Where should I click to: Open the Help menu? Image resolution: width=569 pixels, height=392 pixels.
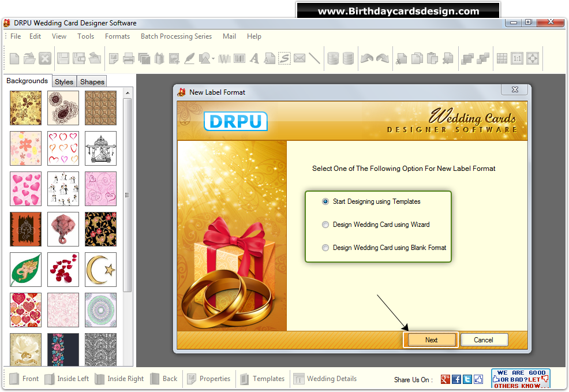(x=254, y=36)
